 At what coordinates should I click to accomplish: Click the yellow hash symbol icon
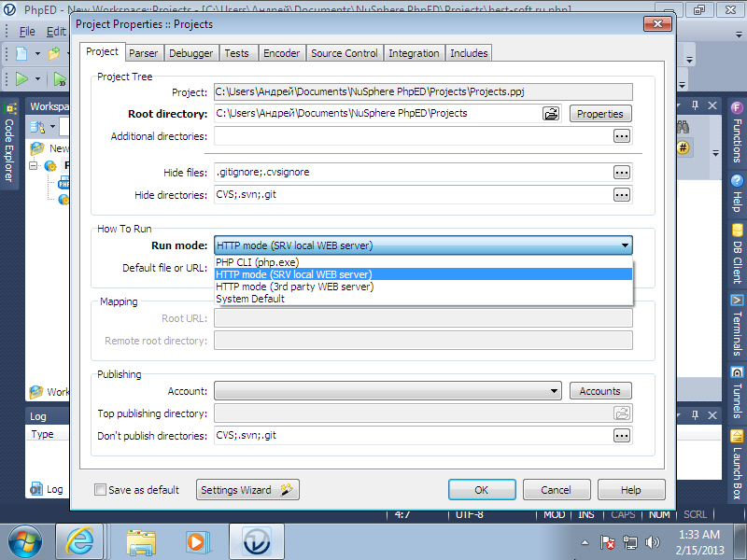tap(684, 148)
